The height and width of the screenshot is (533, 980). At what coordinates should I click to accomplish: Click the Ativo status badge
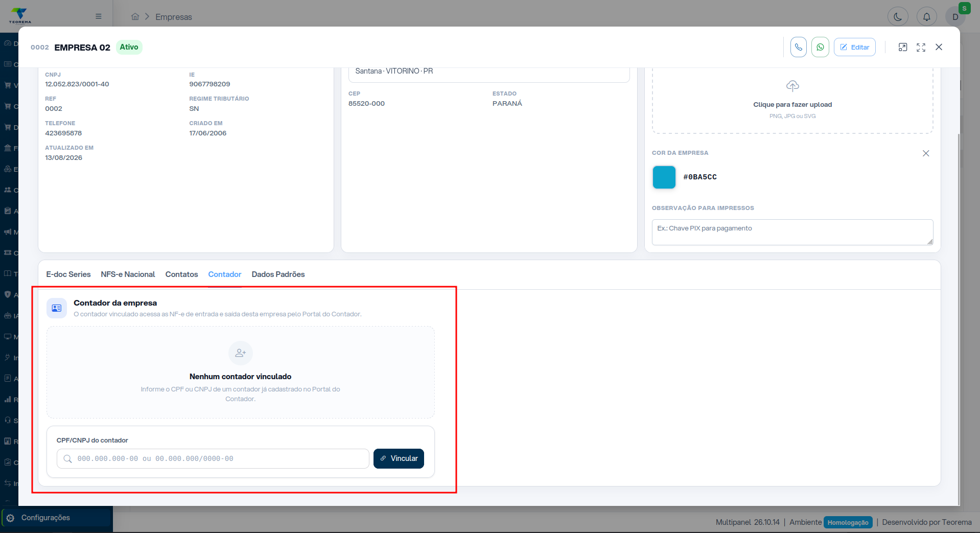(129, 47)
